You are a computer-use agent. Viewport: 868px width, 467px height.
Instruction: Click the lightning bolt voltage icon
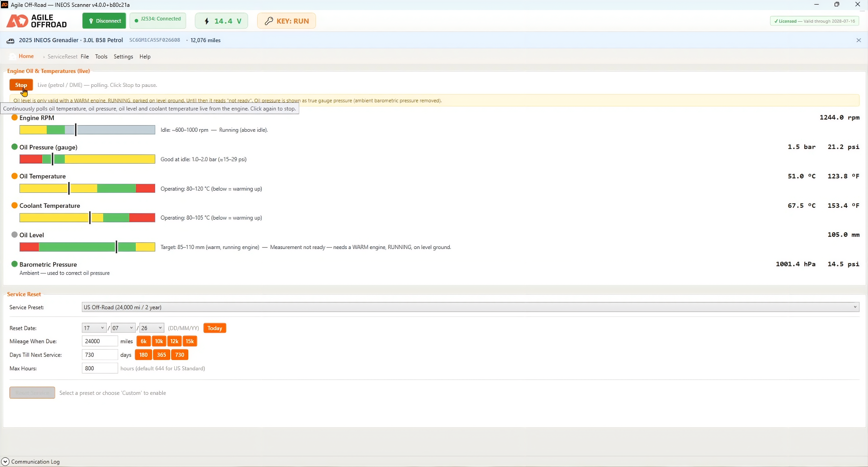[x=207, y=21]
